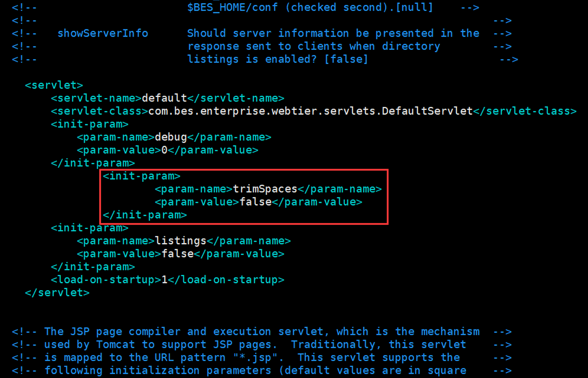Click the listings parameter name
The width and height of the screenshot is (588, 378).
[x=180, y=241]
